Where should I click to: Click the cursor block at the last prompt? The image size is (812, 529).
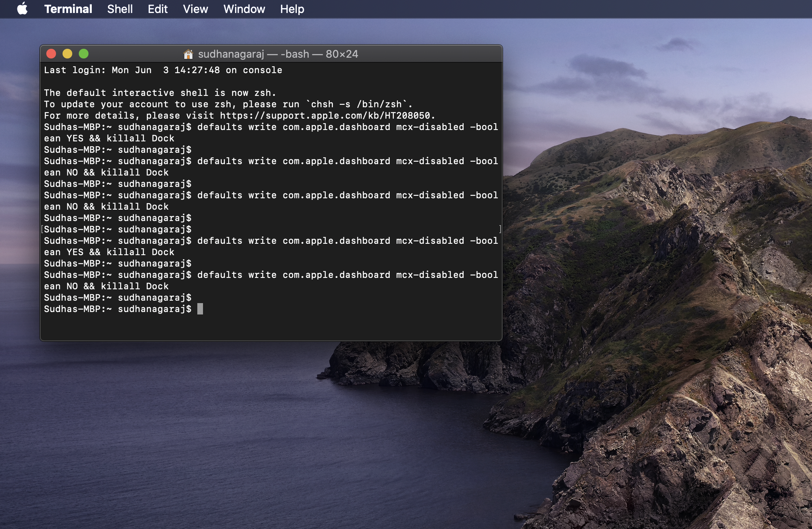(x=200, y=309)
